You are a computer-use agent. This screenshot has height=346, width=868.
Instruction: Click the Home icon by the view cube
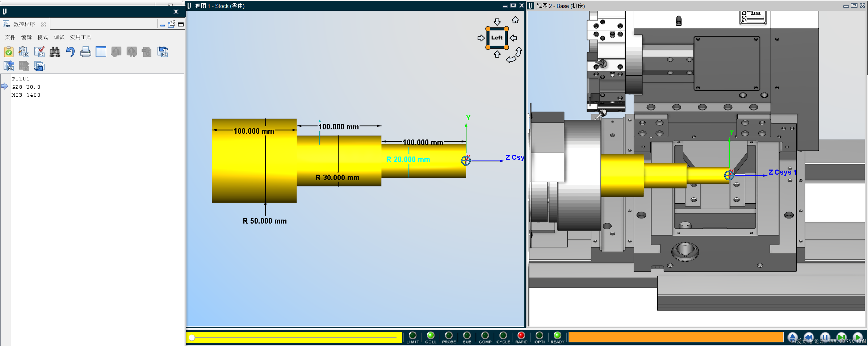[515, 20]
